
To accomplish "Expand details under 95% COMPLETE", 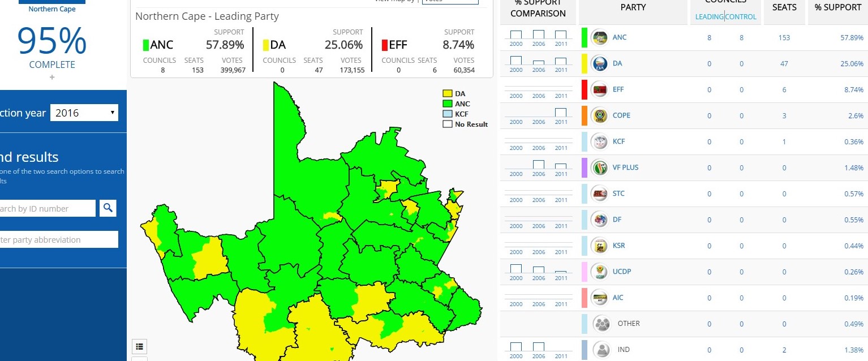I will [51, 77].
